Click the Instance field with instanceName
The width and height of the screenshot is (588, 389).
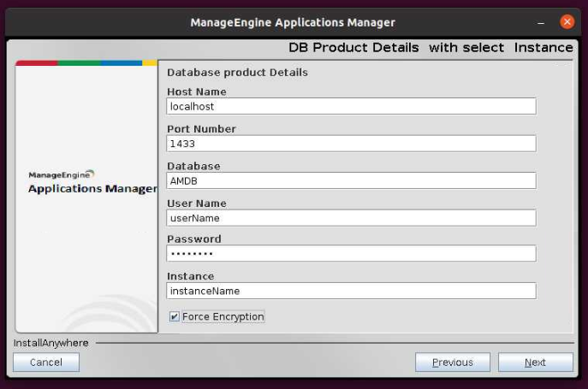click(351, 291)
